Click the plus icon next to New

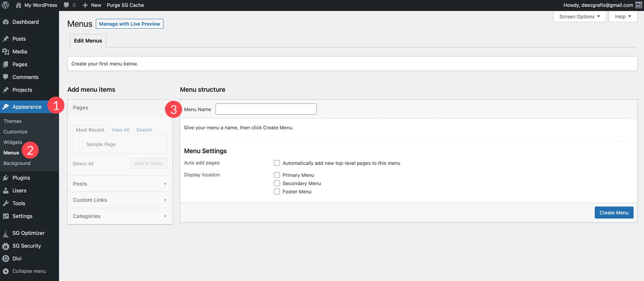85,5
